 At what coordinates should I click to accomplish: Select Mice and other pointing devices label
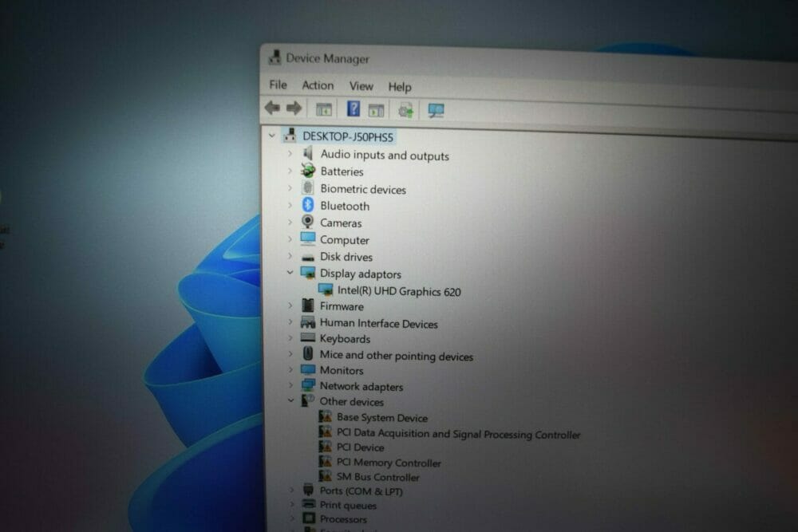pos(396,356)
